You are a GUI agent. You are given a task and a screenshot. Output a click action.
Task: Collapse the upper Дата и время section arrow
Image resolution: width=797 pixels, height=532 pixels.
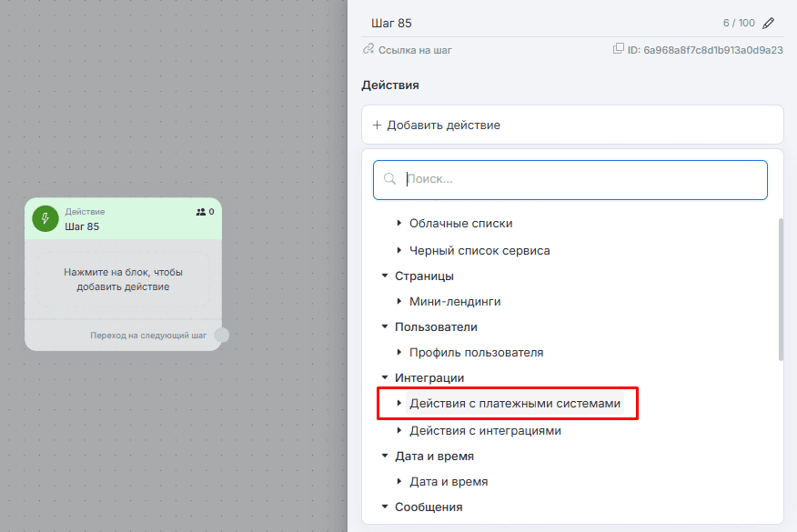click(385, 456)
